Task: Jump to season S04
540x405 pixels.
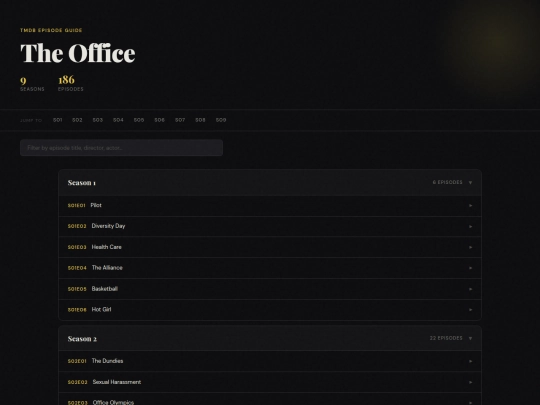Action: 118,120
